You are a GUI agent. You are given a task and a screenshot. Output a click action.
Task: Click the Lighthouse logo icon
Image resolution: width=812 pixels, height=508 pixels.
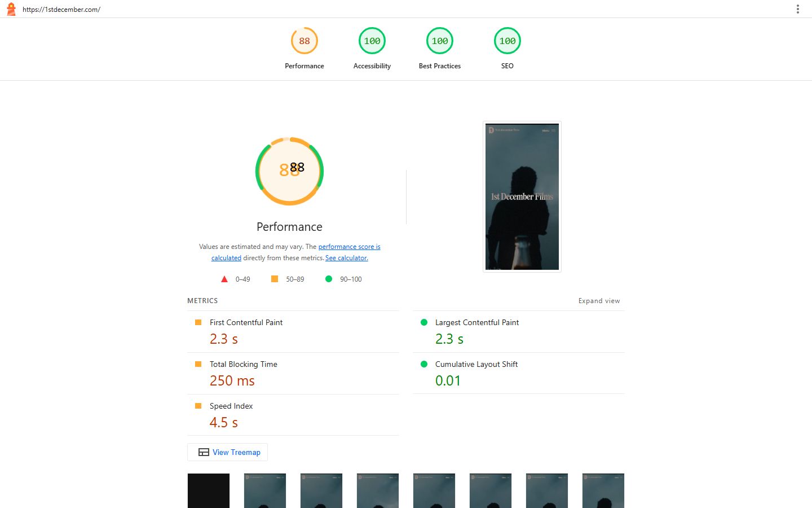pos(11,9)
